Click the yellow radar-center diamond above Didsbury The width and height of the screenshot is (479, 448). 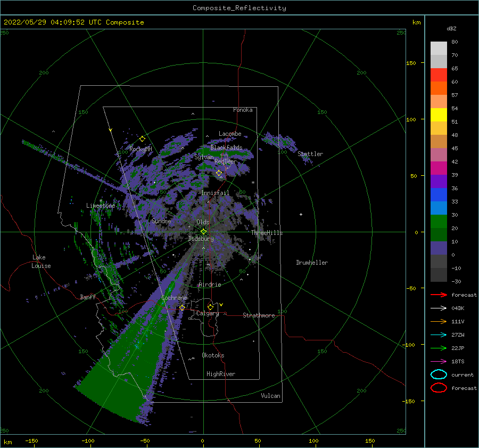203,232
